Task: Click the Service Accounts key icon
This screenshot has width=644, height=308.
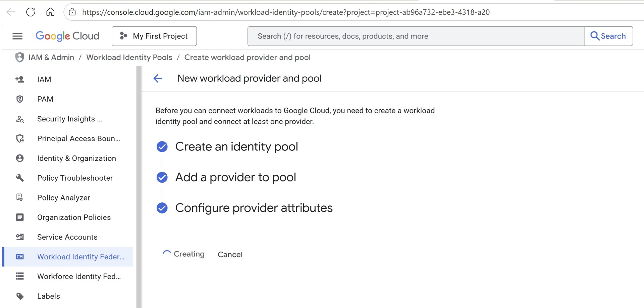Action: pyautogui.click(x=20, y=237)
